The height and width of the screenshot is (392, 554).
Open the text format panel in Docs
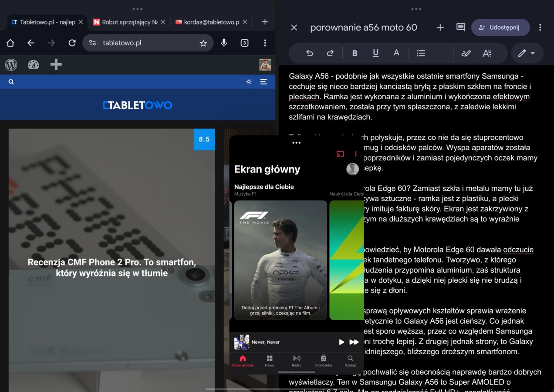pos(487,53)
